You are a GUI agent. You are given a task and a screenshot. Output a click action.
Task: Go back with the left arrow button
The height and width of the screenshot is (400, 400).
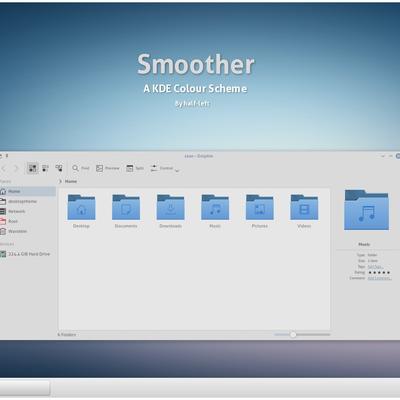[x=4, y=168]
